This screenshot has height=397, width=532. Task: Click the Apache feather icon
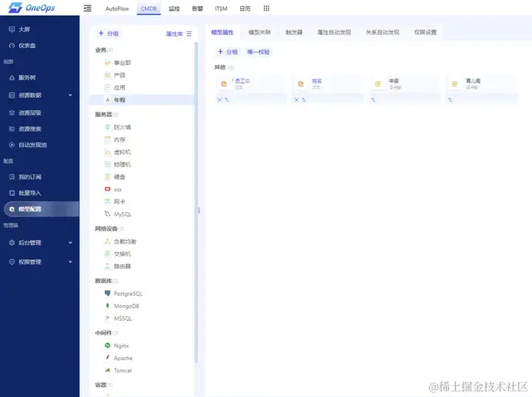point(108,358)
